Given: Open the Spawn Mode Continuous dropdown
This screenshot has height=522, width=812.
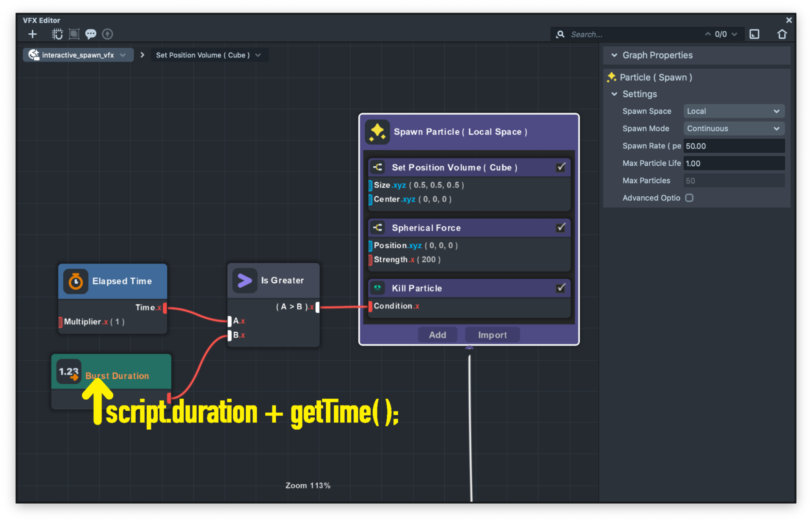Looking at the screenshot, I should pos(734,128).
